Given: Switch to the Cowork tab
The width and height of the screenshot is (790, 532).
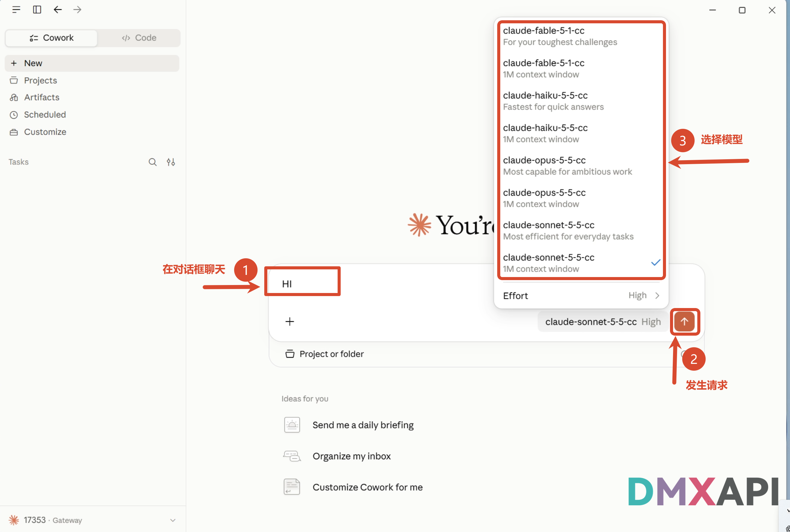Looking at the screenshot, I should (52, 38).
